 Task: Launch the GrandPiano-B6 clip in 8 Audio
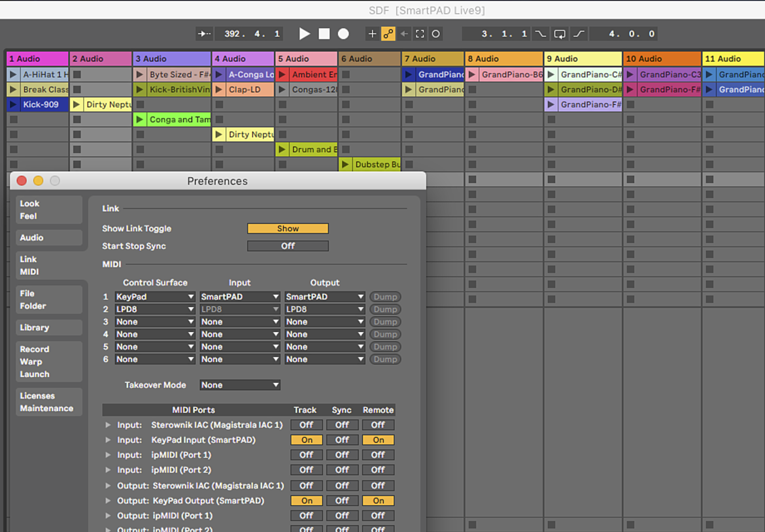[x=472, y=75]
